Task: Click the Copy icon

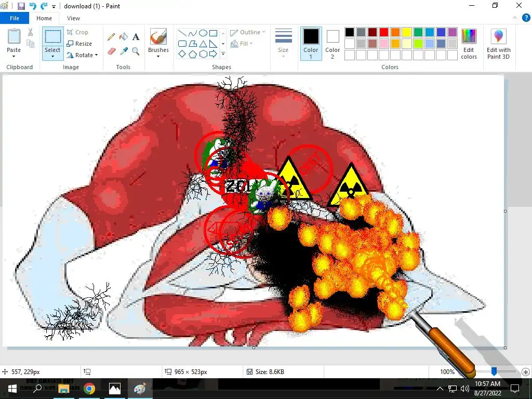Action: 31,44
